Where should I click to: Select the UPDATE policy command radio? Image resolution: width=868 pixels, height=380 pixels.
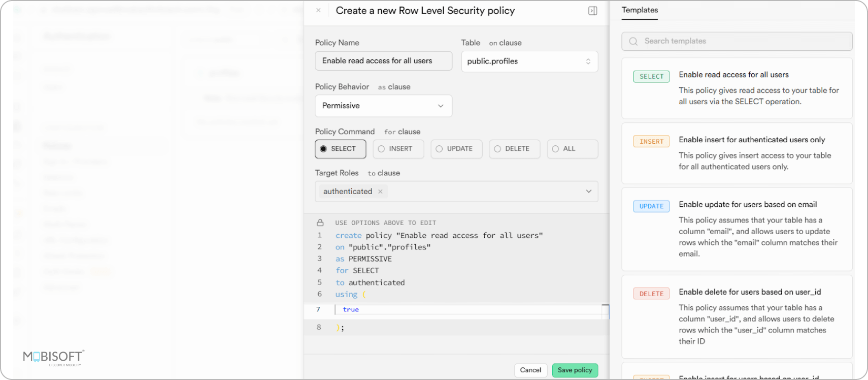pos(456,149)
